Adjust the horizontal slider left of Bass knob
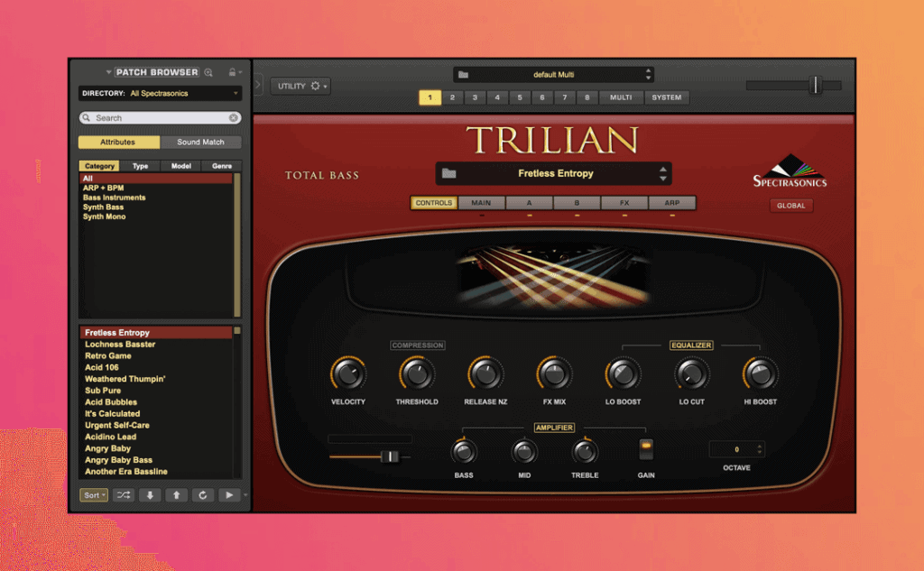The height and width of the screenshot is (571, 924). [x=389, y=456]
